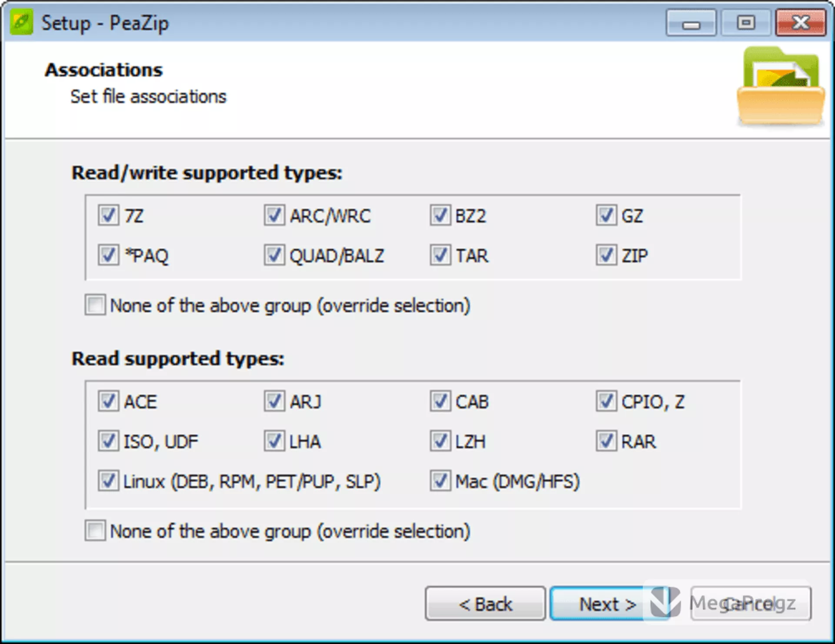Toggle the ARJ checkbox
The image size is (835, 644).
(274, 401)
